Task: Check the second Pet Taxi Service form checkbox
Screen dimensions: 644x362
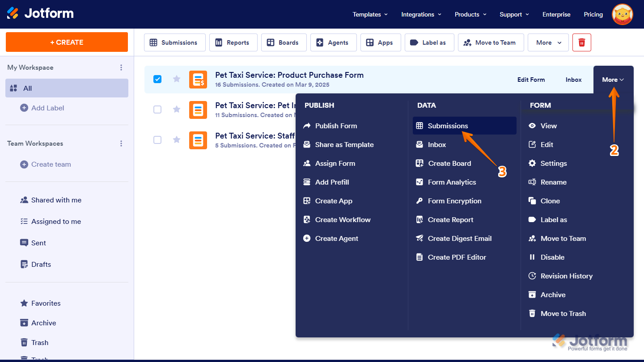Action: (157, 109)
